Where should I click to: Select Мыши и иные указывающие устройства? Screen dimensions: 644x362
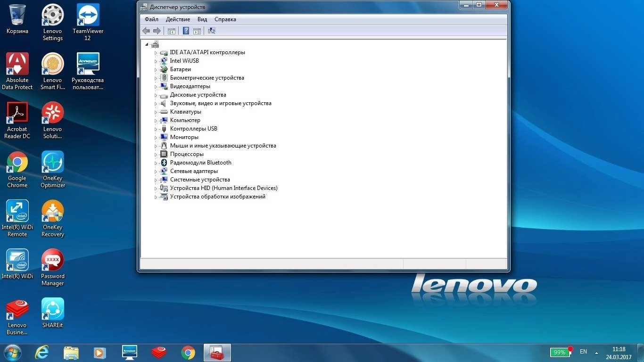tap(223, 146)
